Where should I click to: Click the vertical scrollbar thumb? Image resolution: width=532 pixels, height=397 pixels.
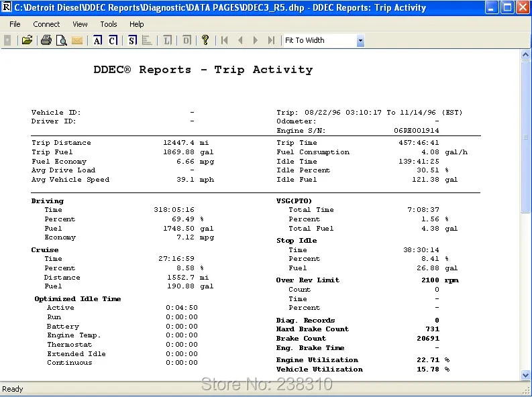[525, 136]
